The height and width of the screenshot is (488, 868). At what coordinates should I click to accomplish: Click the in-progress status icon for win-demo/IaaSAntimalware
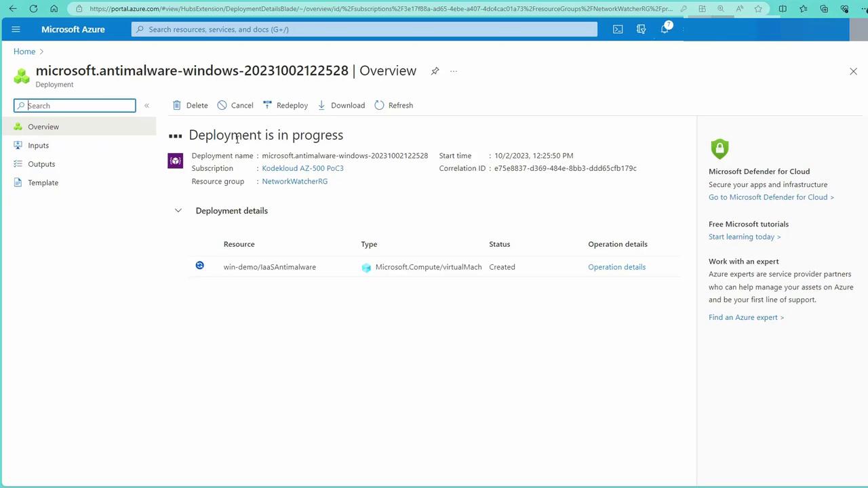(x=199, y=266)
